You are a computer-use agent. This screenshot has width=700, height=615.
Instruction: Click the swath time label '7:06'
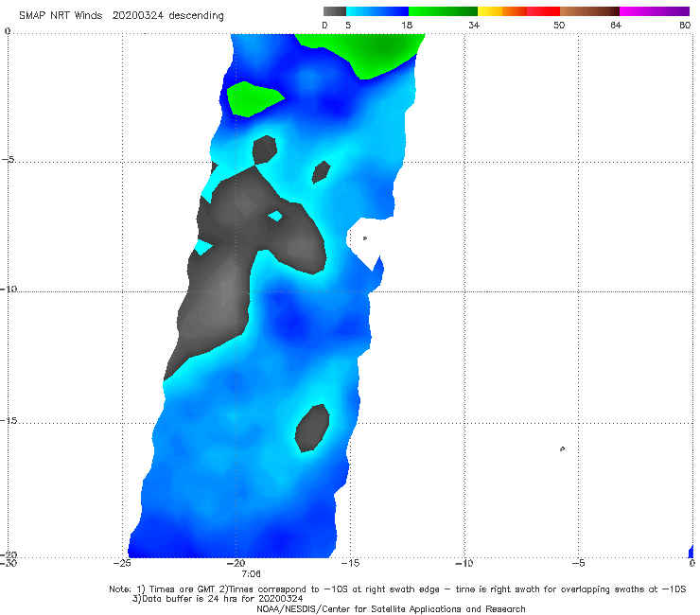point(251,574)
